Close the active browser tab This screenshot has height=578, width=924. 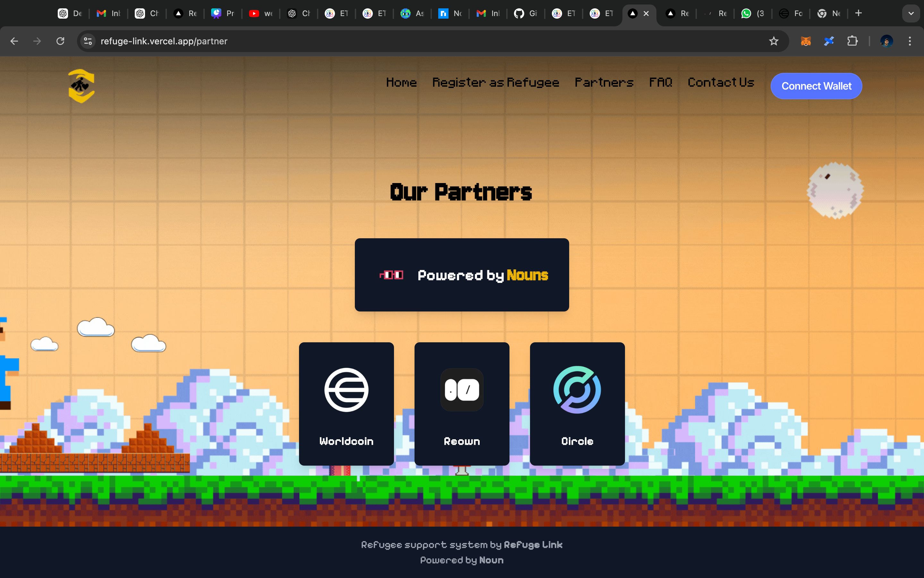click(x=646, y=13)
